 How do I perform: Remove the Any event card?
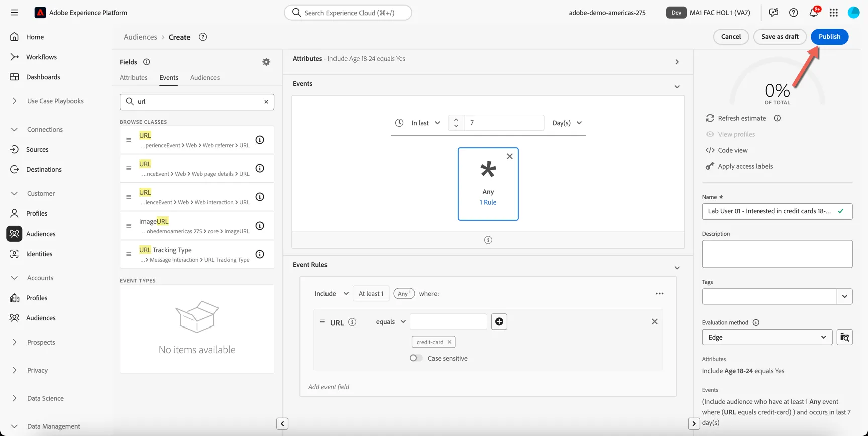(x=510, y=156)
